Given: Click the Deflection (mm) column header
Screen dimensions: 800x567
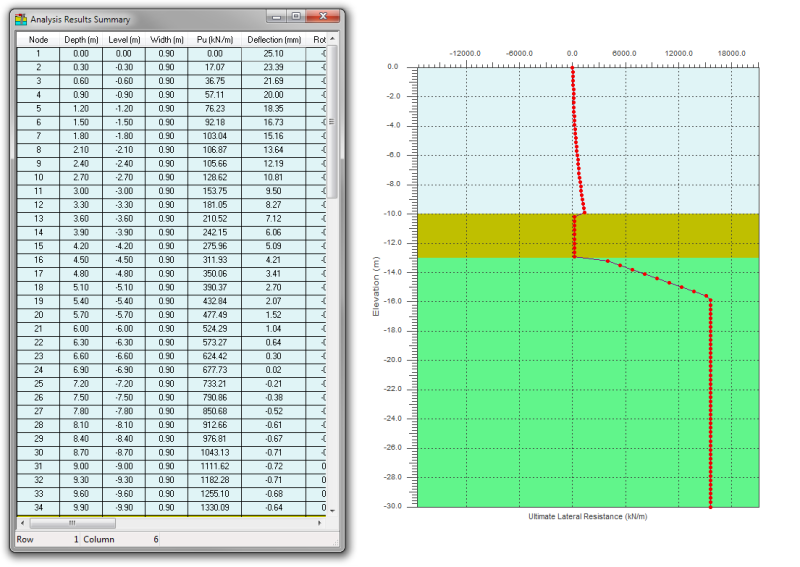Looking at the screenshot, I should pyautogui.click(x=274, y=40).
